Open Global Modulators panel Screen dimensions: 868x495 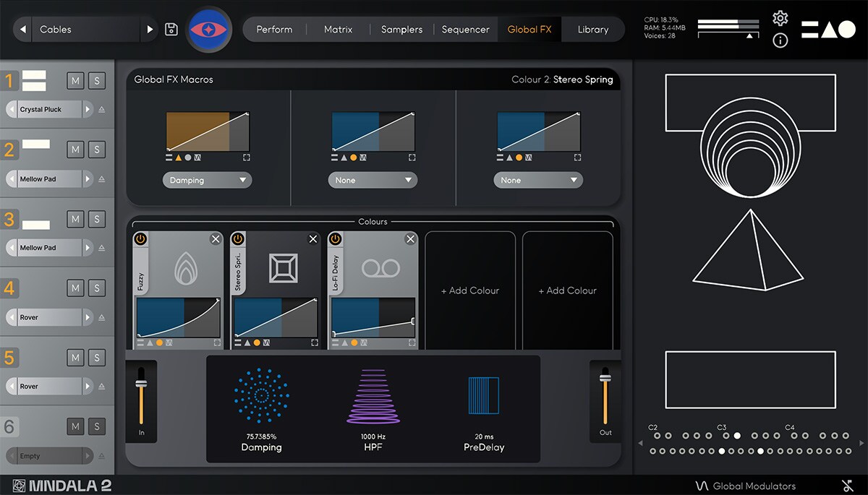tap(746, 486)
